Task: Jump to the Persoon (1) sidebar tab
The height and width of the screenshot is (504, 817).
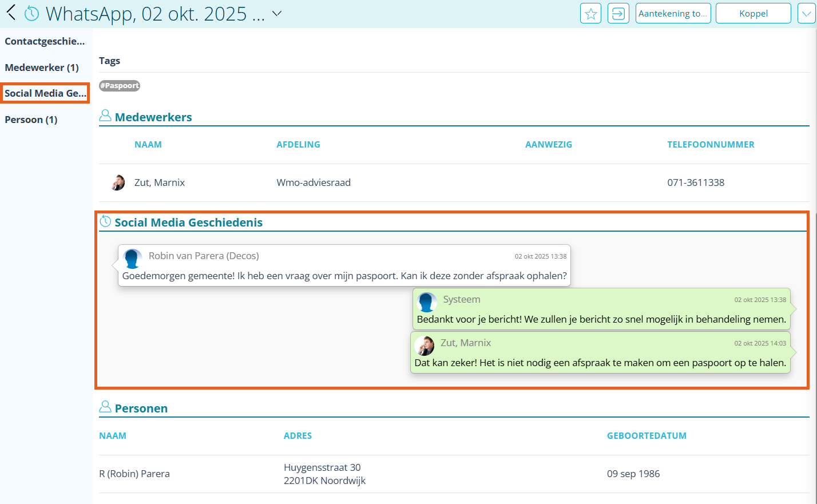Action: click(31, 120)
